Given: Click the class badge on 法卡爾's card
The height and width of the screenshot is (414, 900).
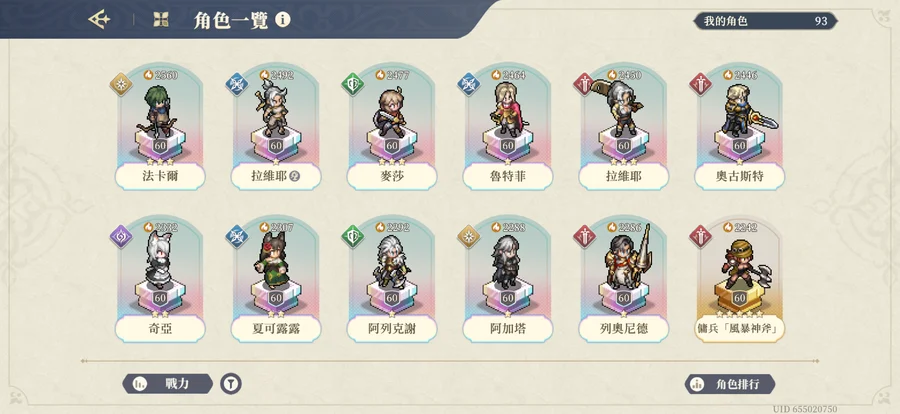Looking at the screenshot, I should pos(121,84).
